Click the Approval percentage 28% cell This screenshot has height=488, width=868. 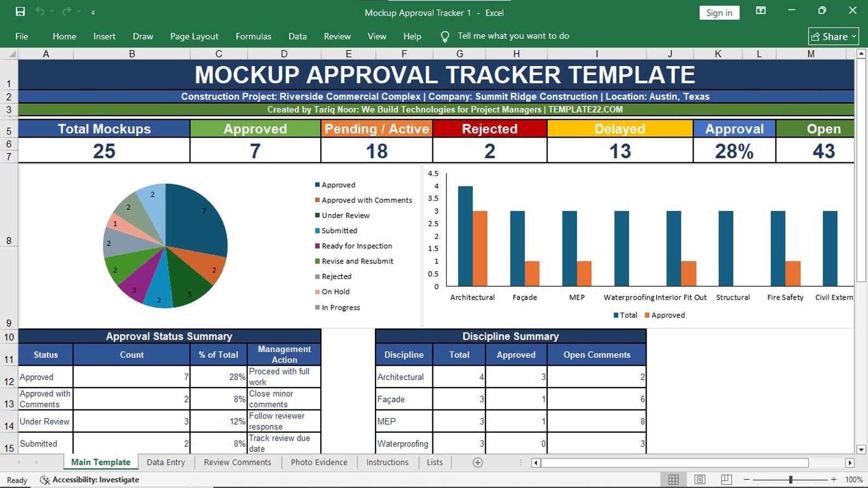pos(734,151)
